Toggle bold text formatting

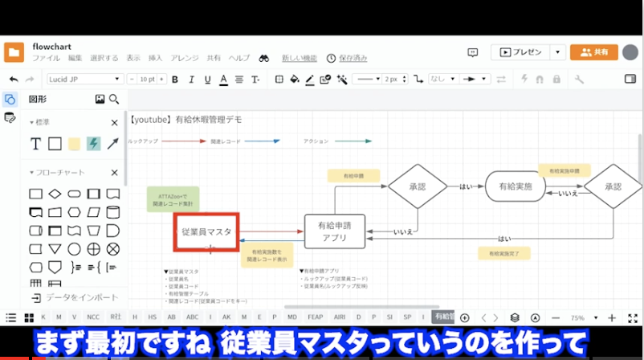pos(175,80)
